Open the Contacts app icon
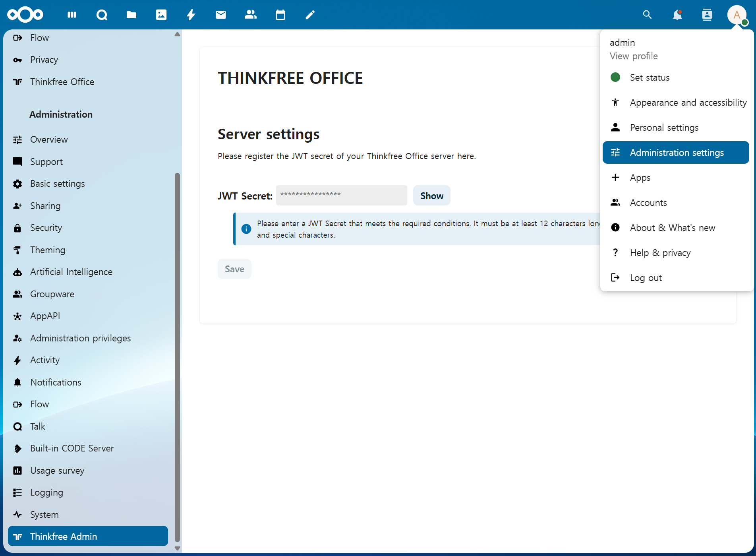756x556 pixels. (x=251, y=15)
